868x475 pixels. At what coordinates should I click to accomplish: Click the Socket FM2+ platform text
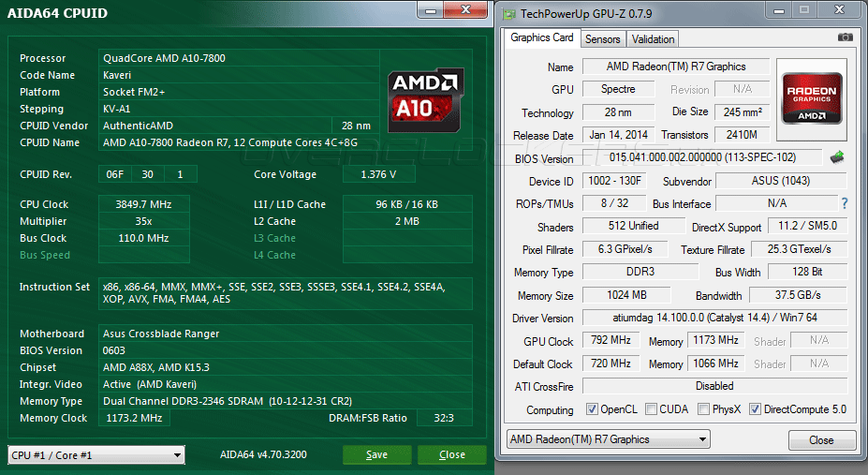[134, 92]
